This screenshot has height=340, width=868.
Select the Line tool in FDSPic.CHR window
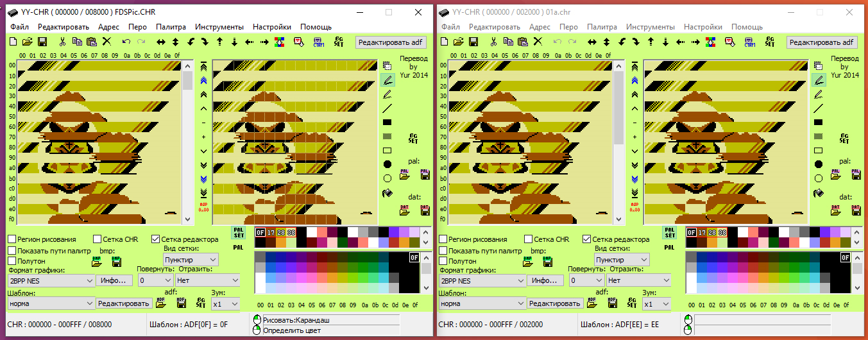387,108
